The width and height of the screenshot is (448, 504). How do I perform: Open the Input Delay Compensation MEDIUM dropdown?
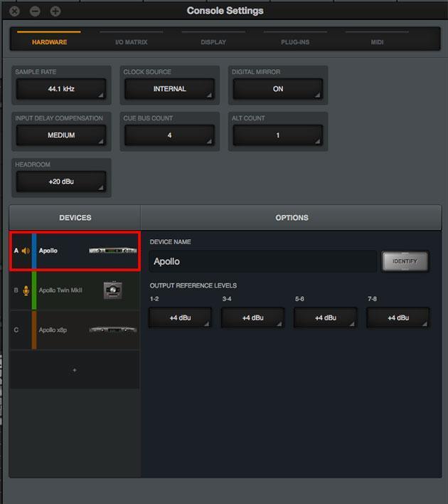(x=61, y=135)
